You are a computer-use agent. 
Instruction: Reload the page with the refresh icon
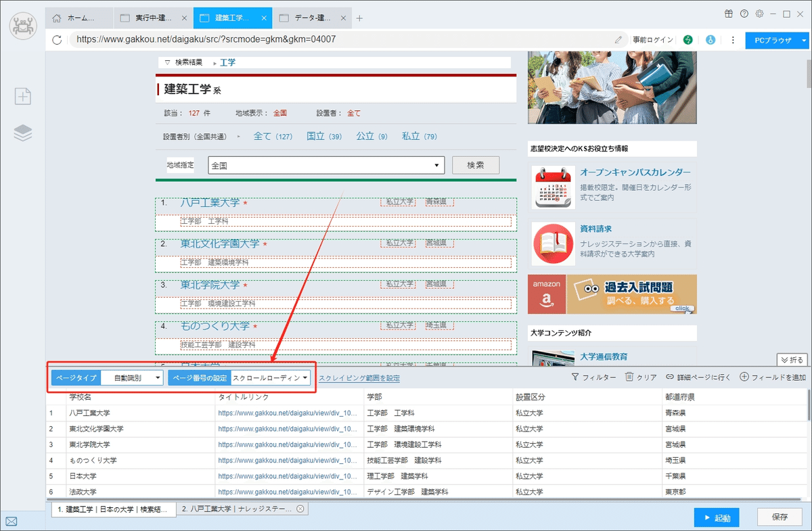pos(57,40)
